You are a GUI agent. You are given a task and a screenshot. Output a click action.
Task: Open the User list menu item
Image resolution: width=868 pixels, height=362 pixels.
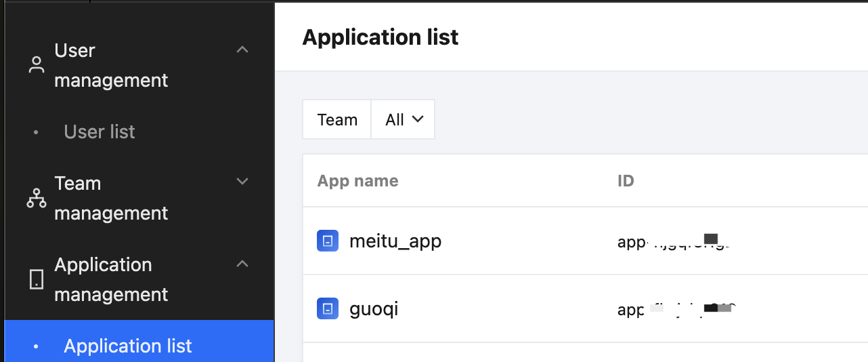tap(100, 132)
